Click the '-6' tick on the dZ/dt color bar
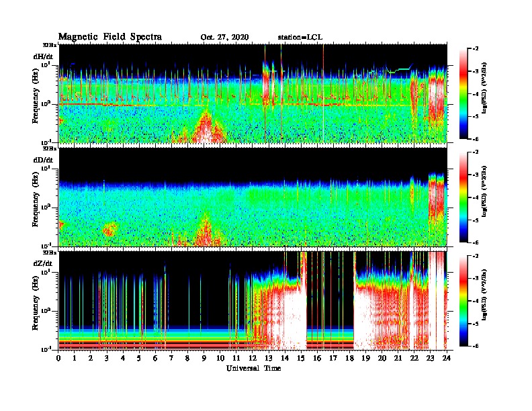Viewport: 532px width, 411px height. tap(475, 346)
